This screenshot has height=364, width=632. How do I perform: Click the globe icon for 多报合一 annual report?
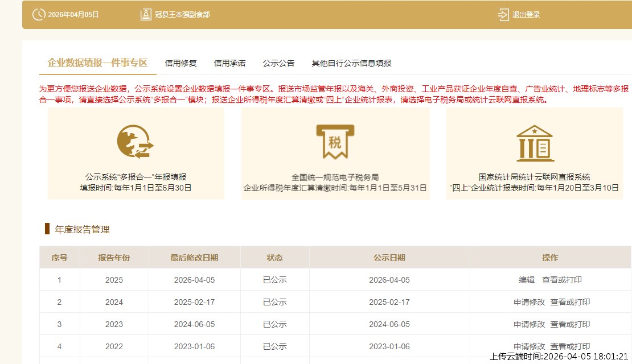[134, 140]
